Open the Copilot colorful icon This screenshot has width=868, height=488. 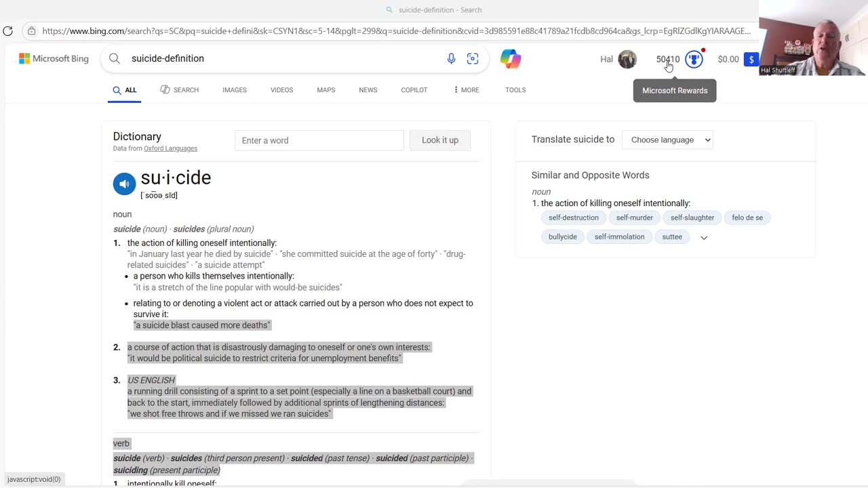point(511,59)
